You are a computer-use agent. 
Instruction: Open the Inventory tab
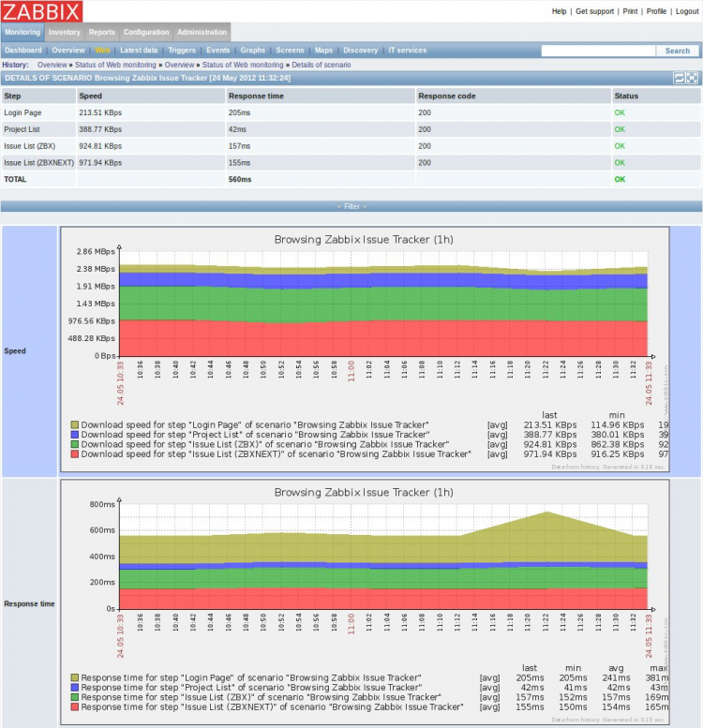[65, 32]
